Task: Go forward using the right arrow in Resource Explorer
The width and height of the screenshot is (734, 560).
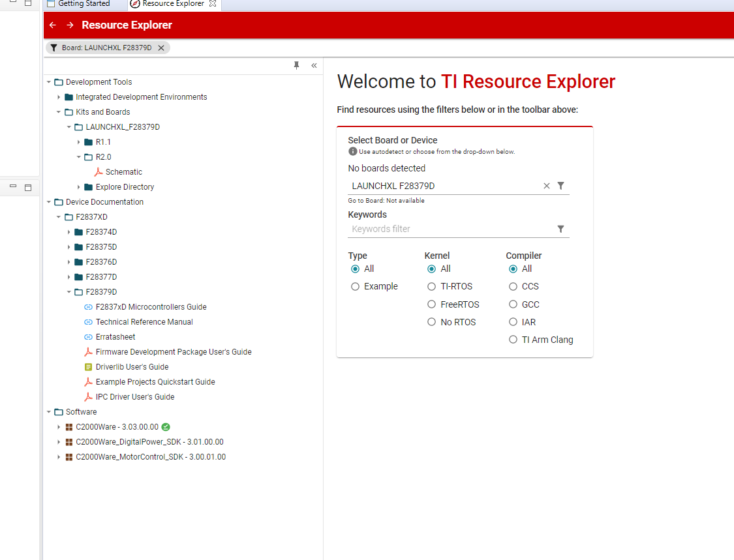Action: (70, 25)
